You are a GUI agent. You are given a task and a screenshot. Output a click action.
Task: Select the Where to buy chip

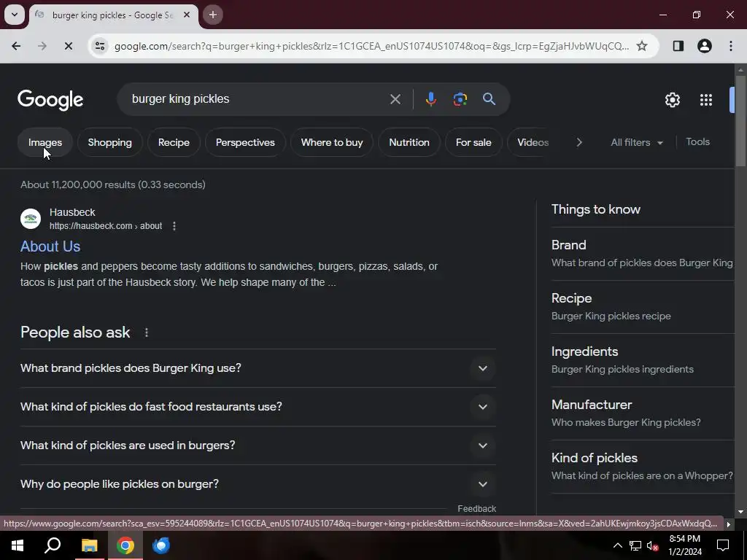(x=332, y=142)
